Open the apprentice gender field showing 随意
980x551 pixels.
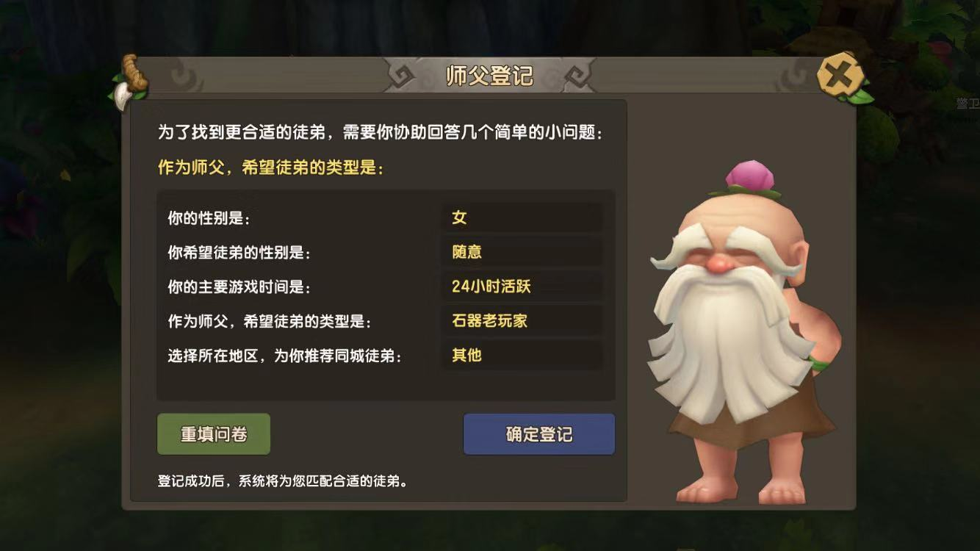522,252
